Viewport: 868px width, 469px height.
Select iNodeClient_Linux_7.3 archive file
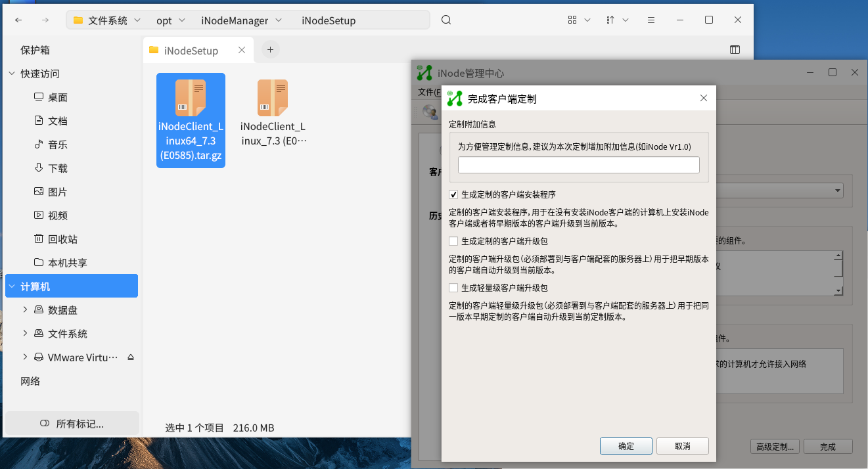tap(273, 113)
